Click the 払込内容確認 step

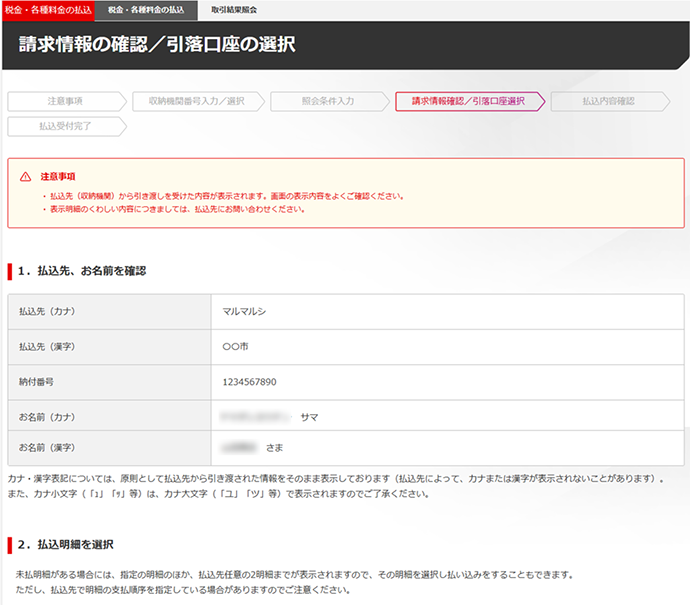607,101
